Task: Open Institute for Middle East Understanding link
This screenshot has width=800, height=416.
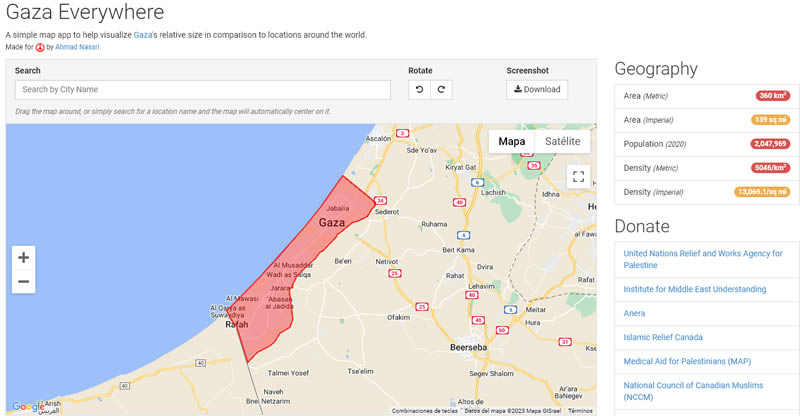Action: 694,289
